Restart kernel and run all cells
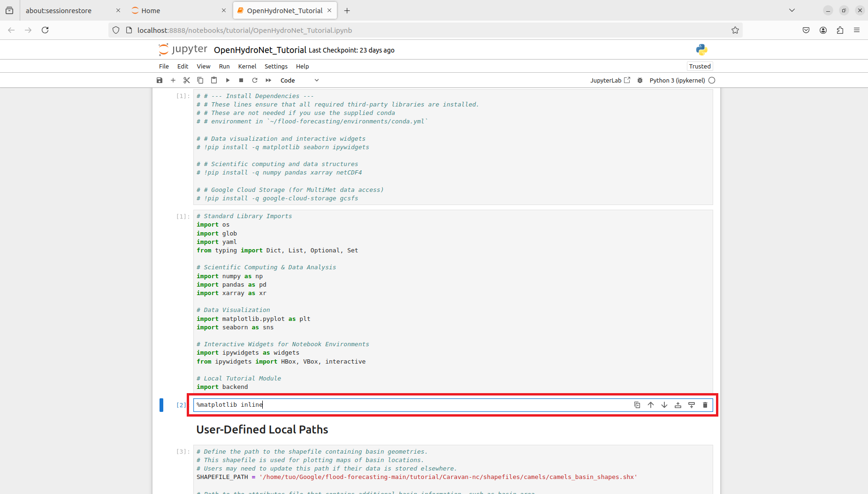Screen dimensions: 868x494 pyautogui.click(x=268, y=80)
